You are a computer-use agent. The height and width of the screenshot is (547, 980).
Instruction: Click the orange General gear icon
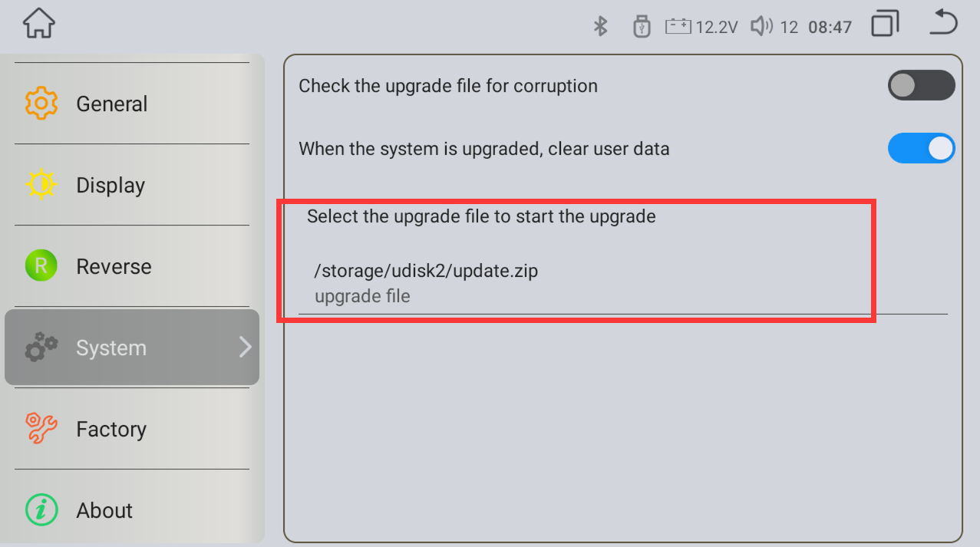click(x=41, y=104)
